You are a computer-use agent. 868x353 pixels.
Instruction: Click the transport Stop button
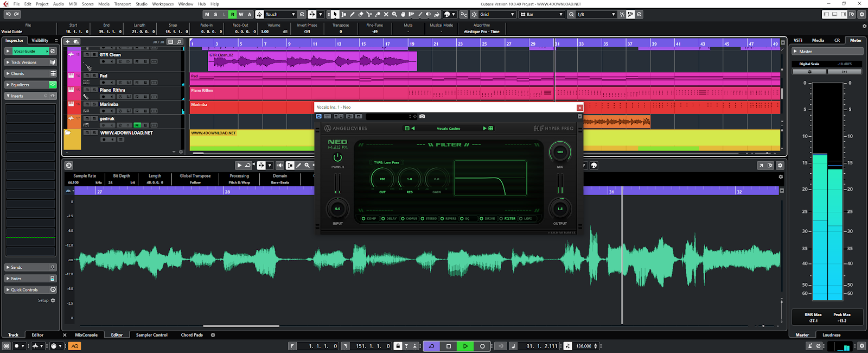coord(448,346)
